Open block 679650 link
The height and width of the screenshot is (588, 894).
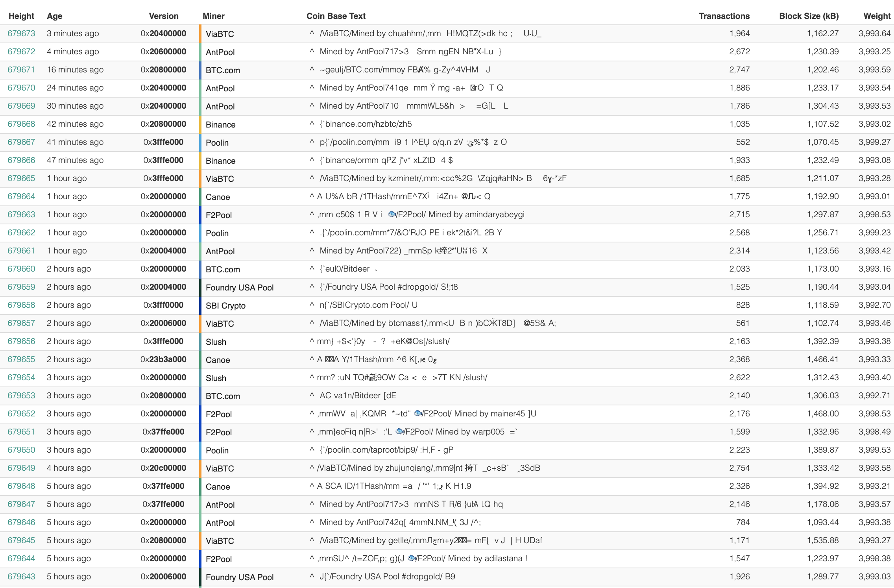[21, 450]
